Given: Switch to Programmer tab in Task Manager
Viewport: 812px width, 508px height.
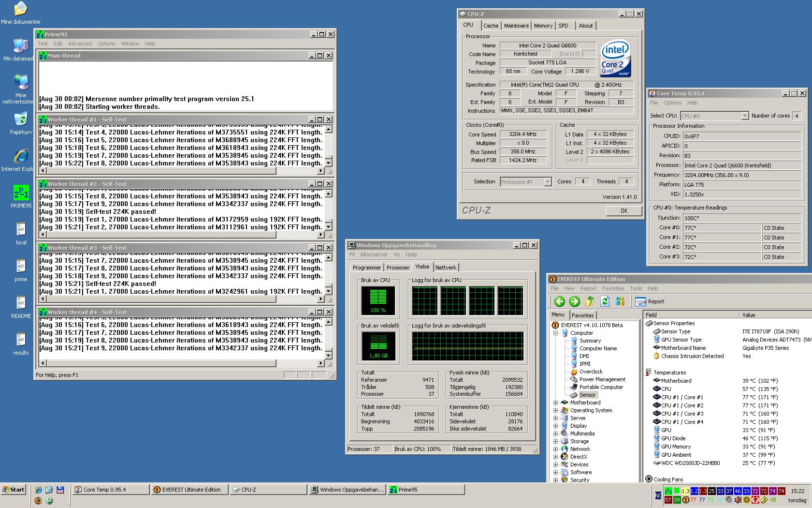Looking at the screenshot, I should [x=367, y=268].
